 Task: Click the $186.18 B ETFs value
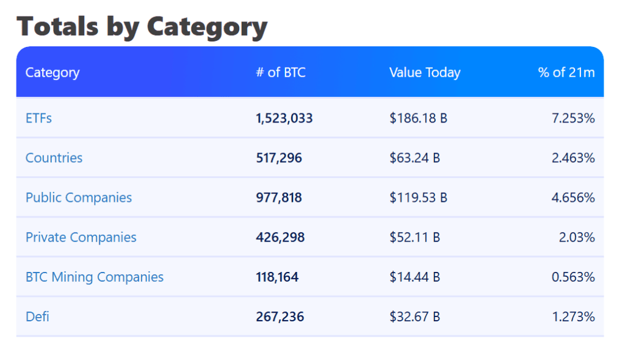click(418, 118)
